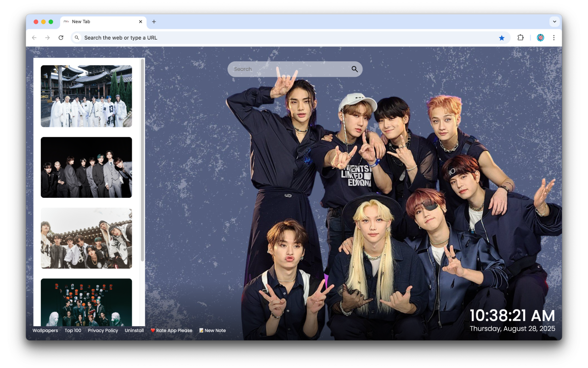Image resolution: width=588 pixels, height=368 pixels.
Task: Reload the page with the refresh icon
Action: point(61,38)
